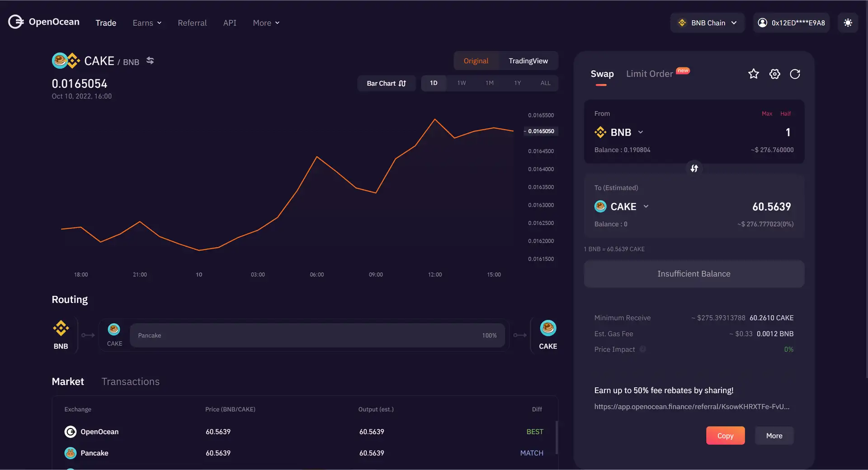This screenshot has width=868, height=470.
Task: Open the wallet account 0x12ED****E9A8
Action: pyautogui.click(x=791, y=23)
